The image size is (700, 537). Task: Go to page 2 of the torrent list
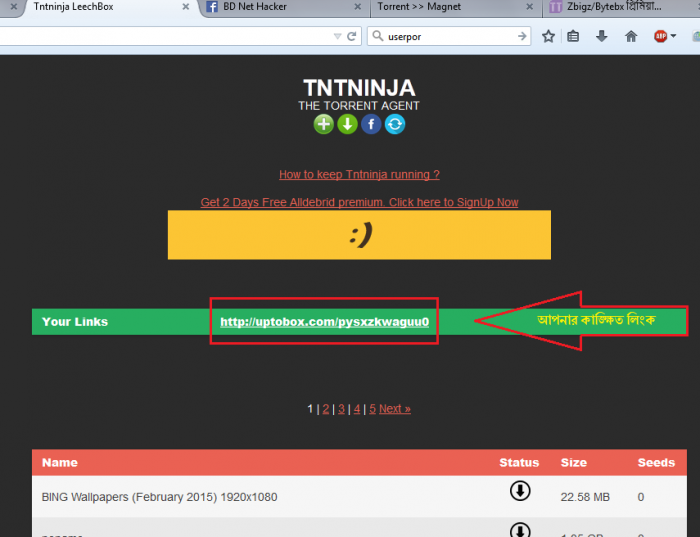(326, 409)
